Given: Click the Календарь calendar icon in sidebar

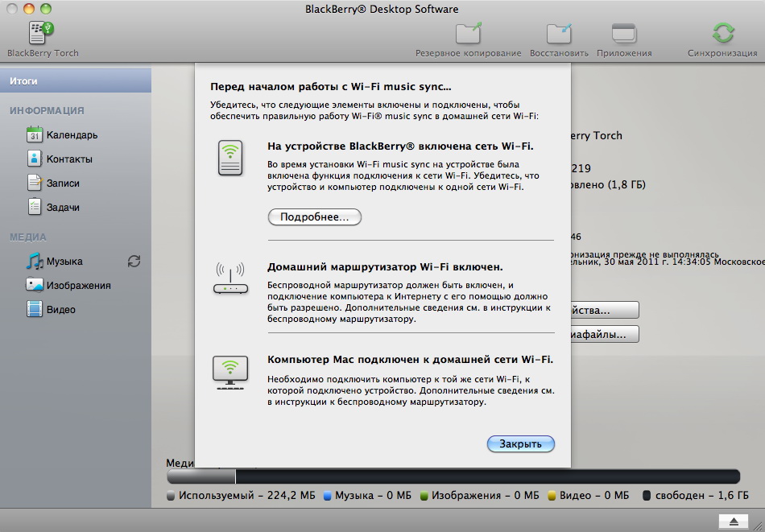Looking at the screenshot, I should coord(34,134).
